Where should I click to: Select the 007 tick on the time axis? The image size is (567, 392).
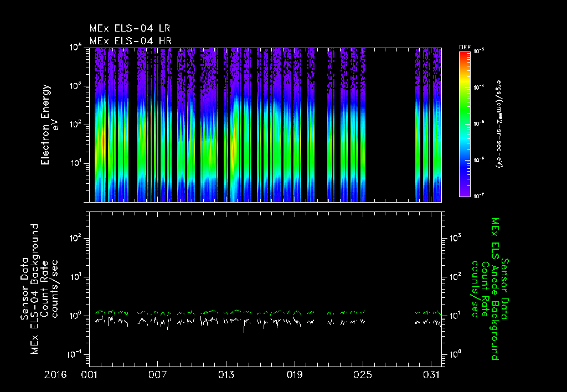(158, 375)
